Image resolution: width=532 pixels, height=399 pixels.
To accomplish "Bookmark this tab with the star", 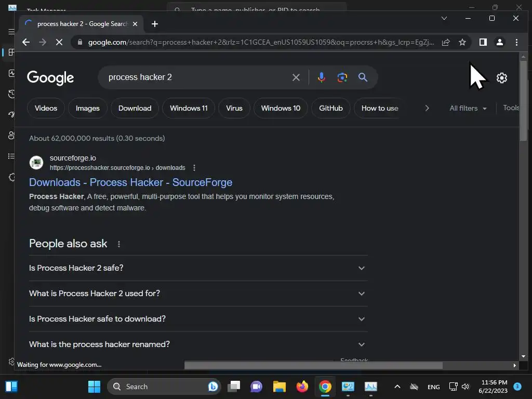I will 462,42.
